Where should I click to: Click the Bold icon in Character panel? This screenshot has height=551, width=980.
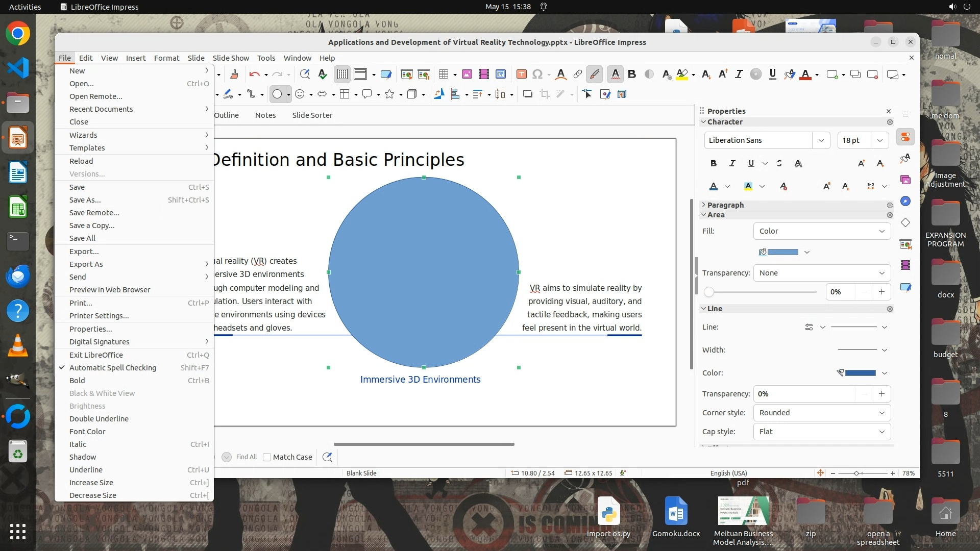(713, 164)
